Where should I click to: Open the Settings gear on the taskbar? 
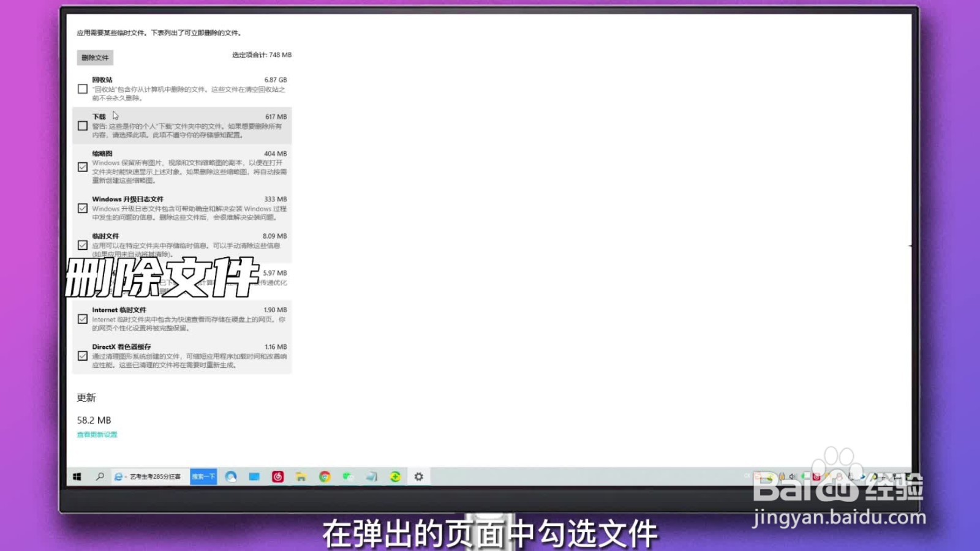[x=418, y=476]
